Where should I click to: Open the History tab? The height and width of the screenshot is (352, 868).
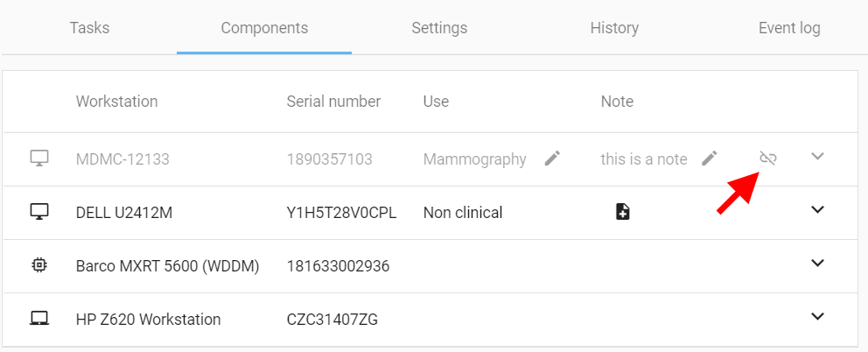pos(614,28)
